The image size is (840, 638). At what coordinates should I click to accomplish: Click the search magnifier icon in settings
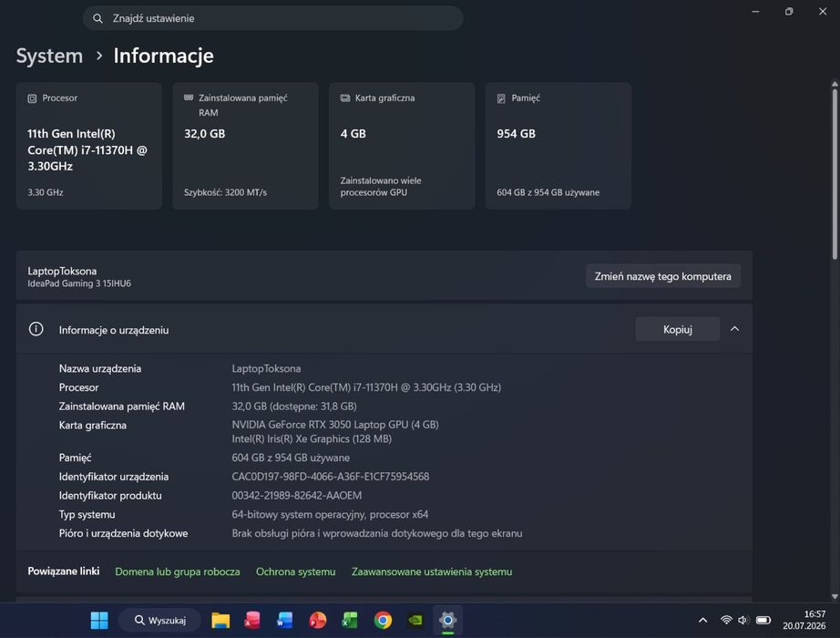pyautogui.click(x=97, y=18)
